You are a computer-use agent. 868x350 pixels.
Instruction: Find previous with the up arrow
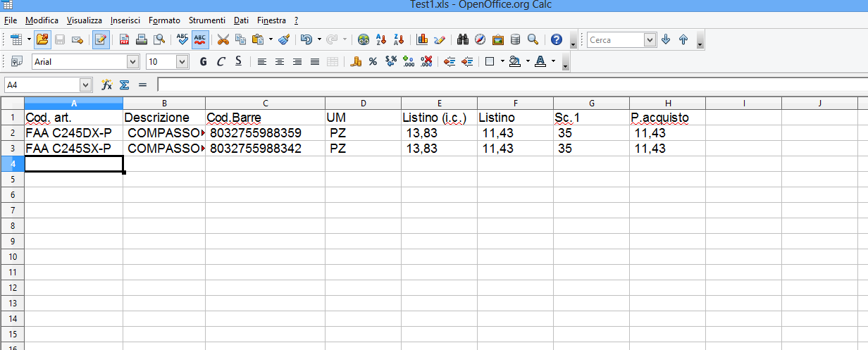[x=683, y=40]
